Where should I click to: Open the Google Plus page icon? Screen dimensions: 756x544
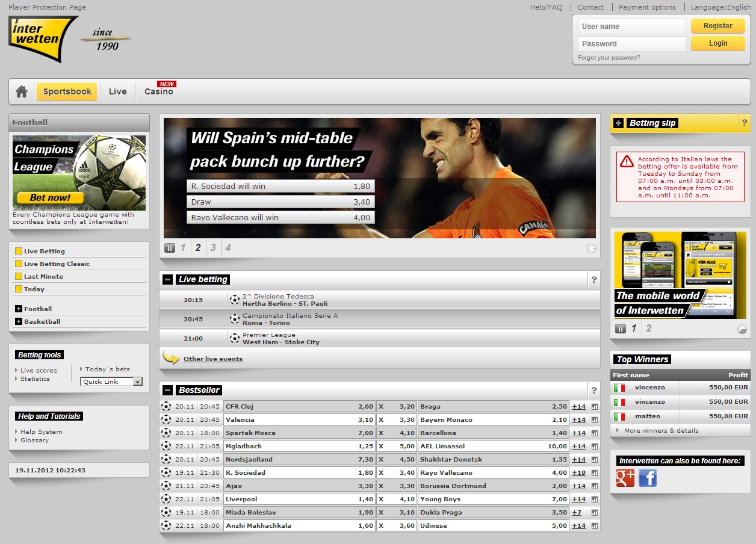[625, 478]
